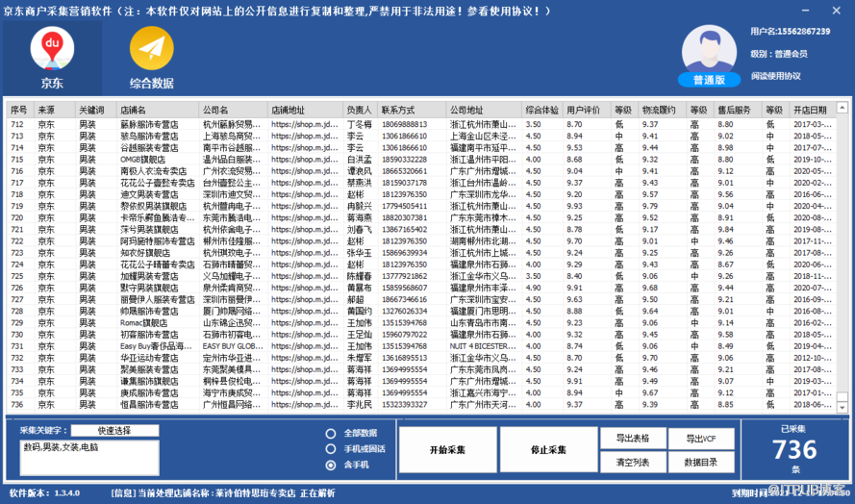The image size is (855, 504).
Task: Select 手机或固话 radio option
Action: (x=331, y=449)
